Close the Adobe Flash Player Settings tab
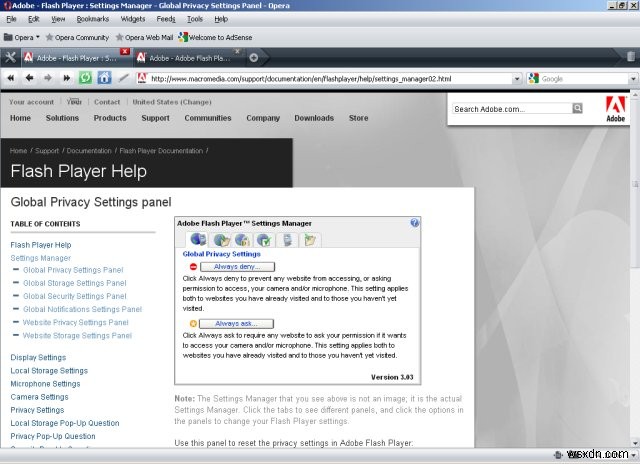Viewport: 640px width, 464px height. [x=125, y=51]
